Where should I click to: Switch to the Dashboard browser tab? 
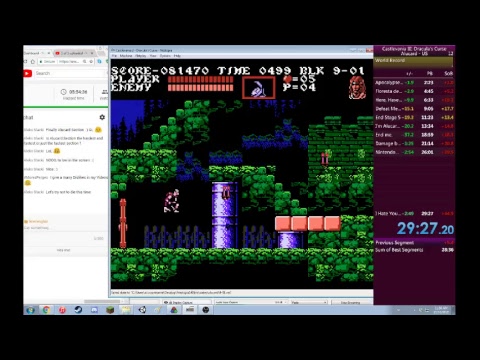[37, 53]
